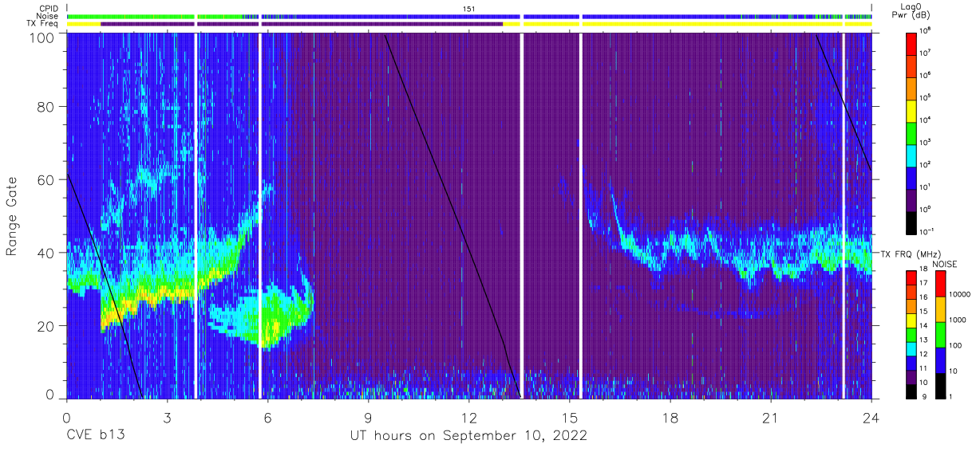
Task: Click the "80" tick on the Range Gate axis
Action: (47, 108)
